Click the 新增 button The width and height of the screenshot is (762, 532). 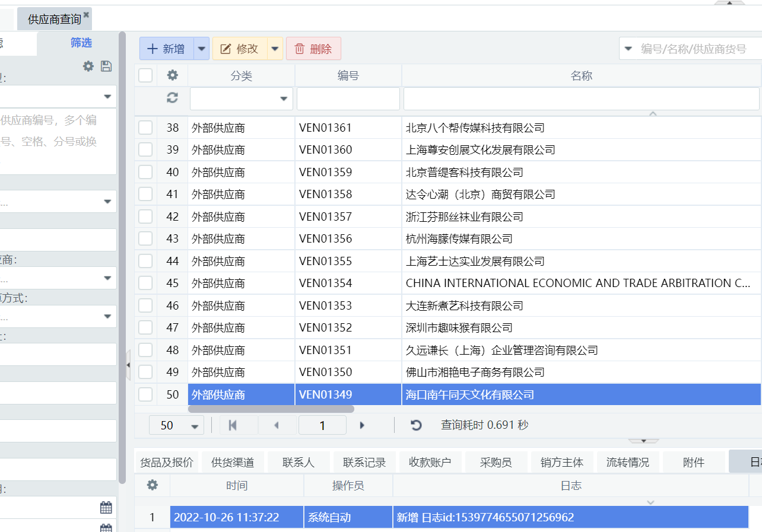click(167, 49)
